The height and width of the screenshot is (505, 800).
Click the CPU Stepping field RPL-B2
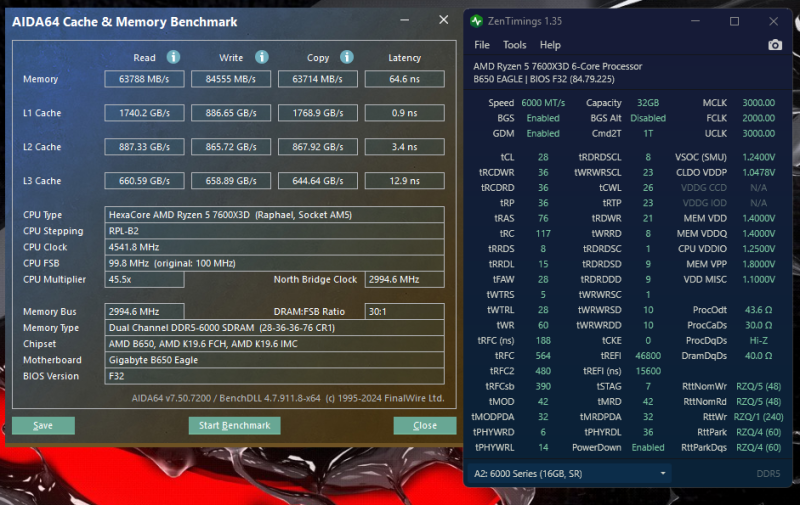click(x=274, y=231)
